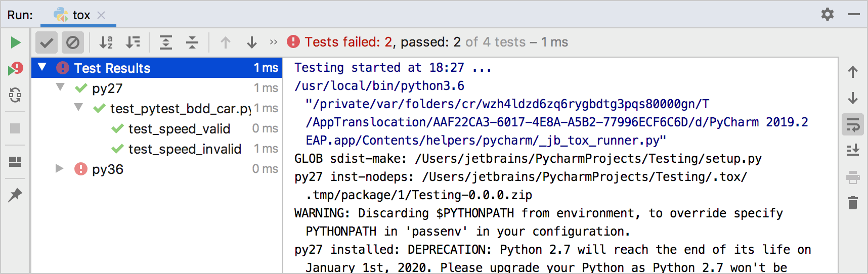Toggle Show Ignored tests filter

click(x=73, y=42)
